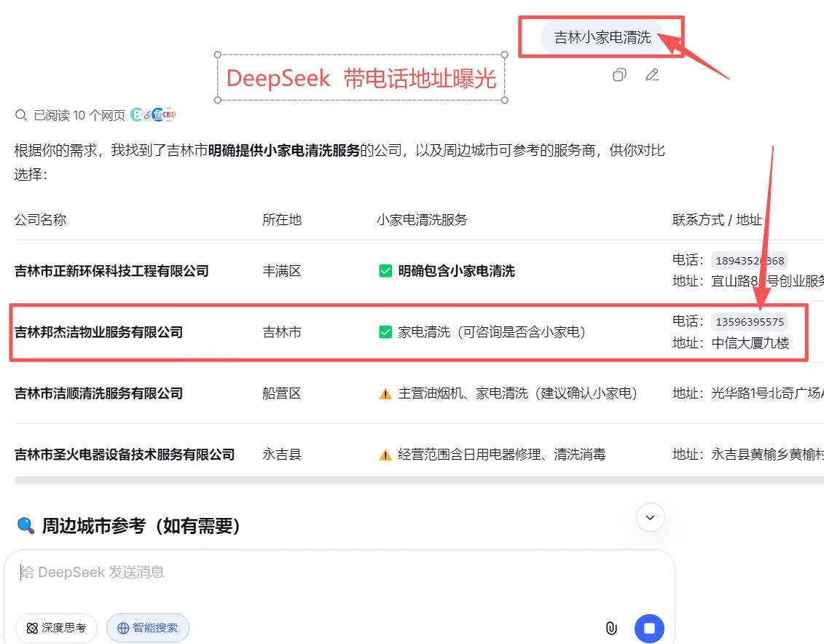Image resolution: width=824 pixels, height=644 pixels.
Task: Click the 吉林小家电清洗 message bubble
Action: tap(603, 37)
